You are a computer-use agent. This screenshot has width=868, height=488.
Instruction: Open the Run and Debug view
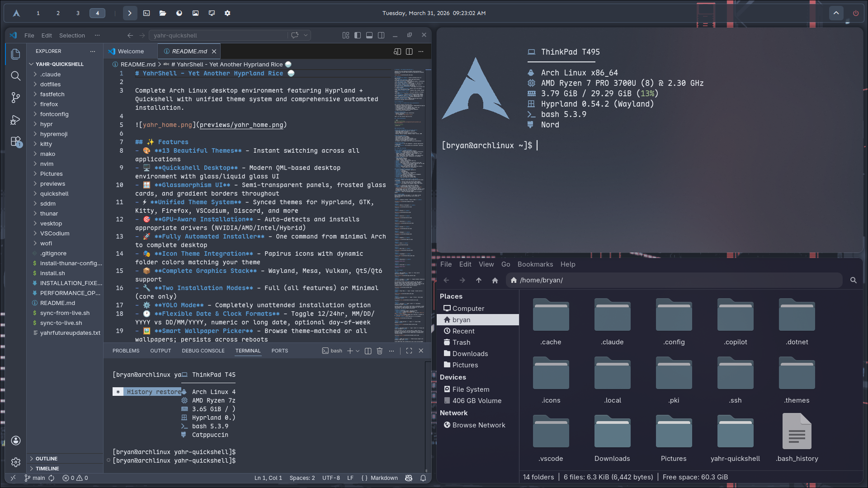(15, 120)
